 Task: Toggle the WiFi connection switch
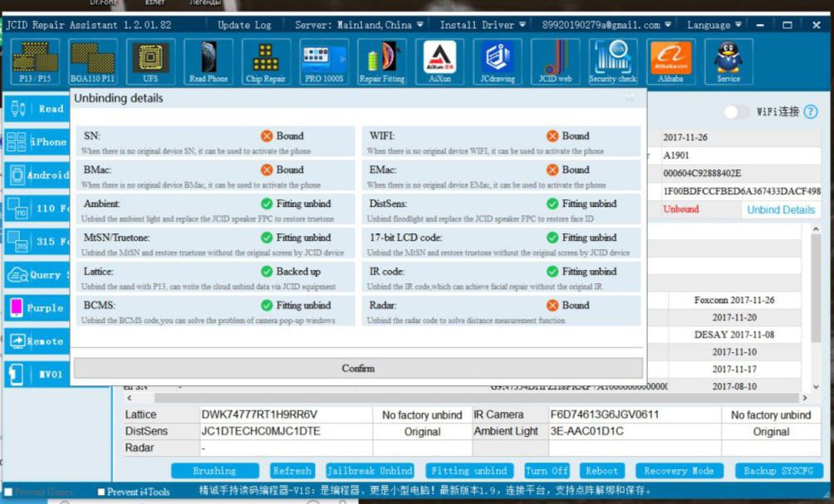737,111
